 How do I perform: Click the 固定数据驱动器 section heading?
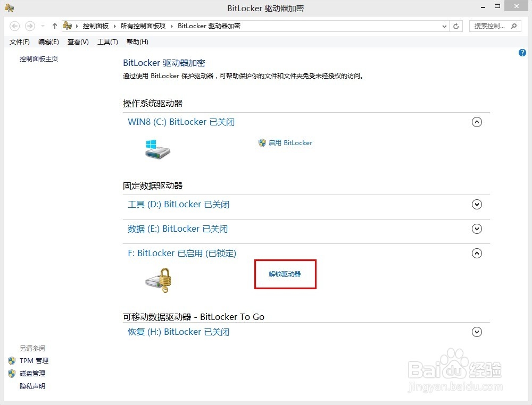point(153,185)
